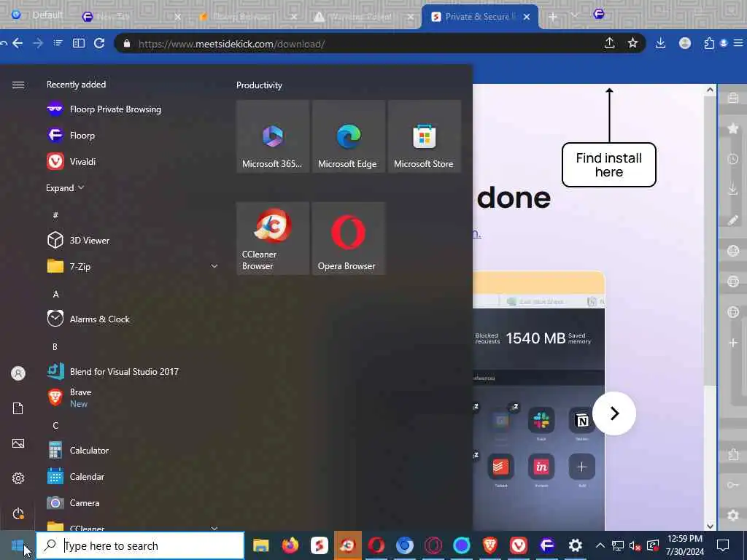Open the Power options in Start menu
The image size is (747, 560).
point(18,514)
